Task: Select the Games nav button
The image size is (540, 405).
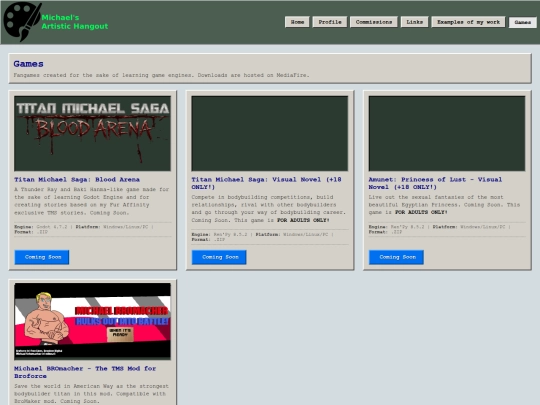Action: pyautogui.click(x=522, y=22)
